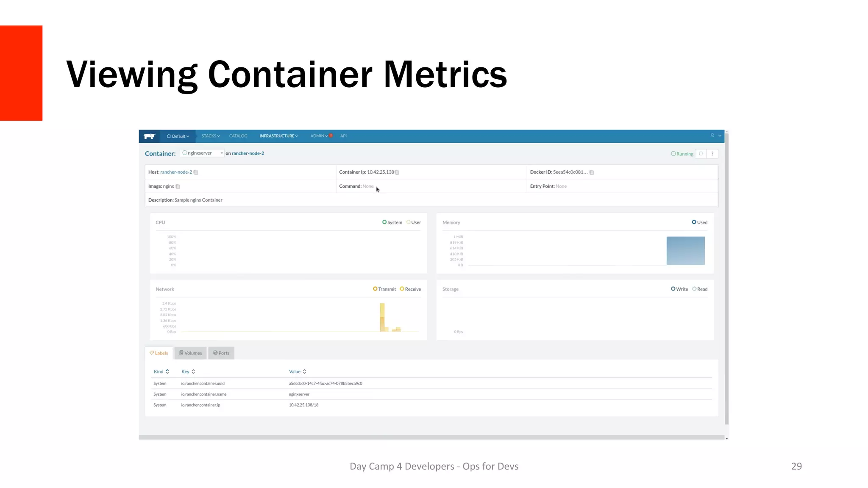Toggle the Storage Read series
Screen dimensions: 868x488
pyautogui.click(x=700, y=289)
